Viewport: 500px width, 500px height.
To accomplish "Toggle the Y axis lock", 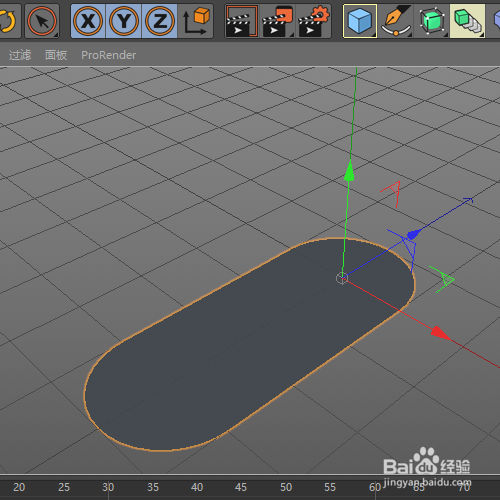I will point(124,21).
